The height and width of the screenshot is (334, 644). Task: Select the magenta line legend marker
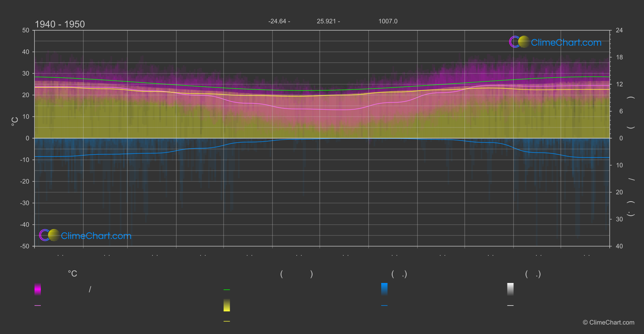point(38,305)
